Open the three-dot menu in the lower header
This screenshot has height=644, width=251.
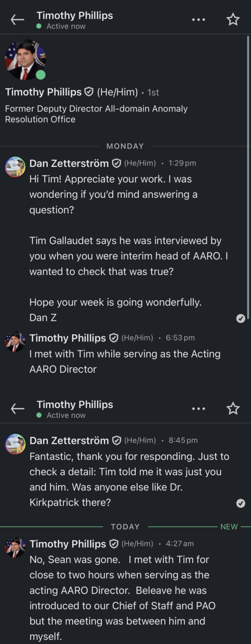pos(198,408)
